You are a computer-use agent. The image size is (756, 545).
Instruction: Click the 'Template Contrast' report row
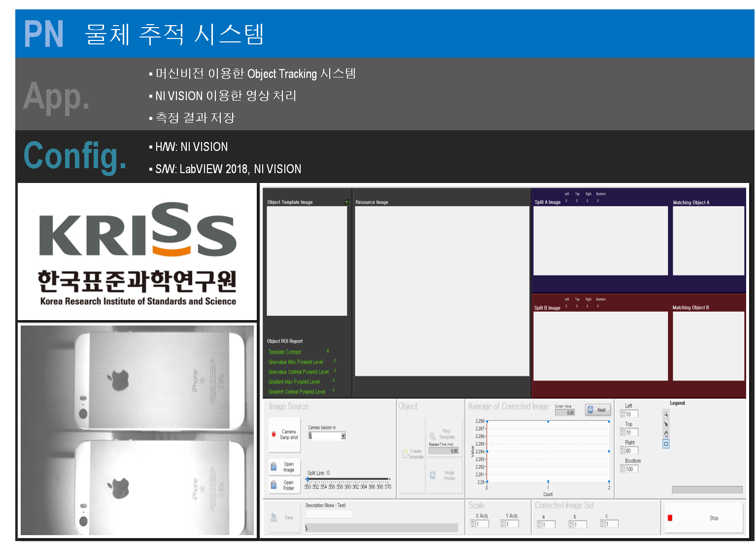(x=299, y=352)
